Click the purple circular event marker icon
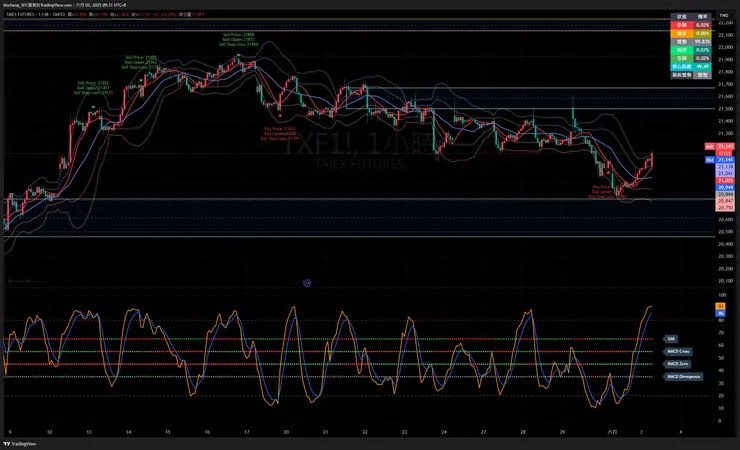 [x=307, y=283]
